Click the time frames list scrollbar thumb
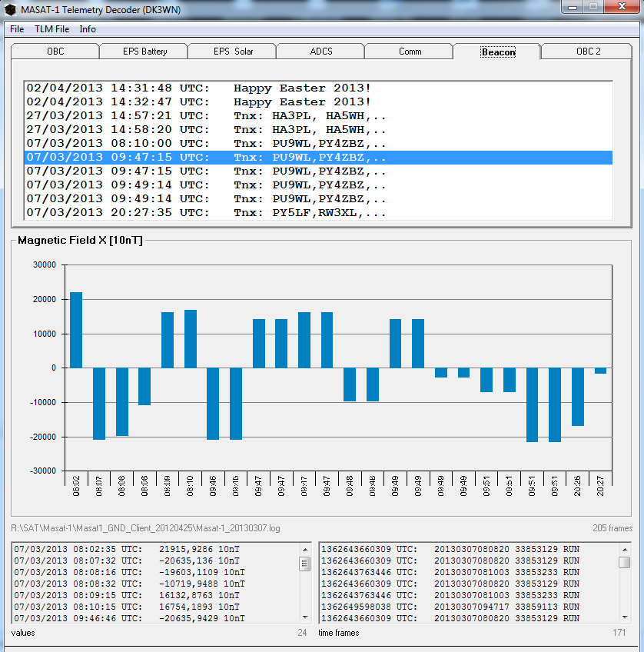 point(624,562)
